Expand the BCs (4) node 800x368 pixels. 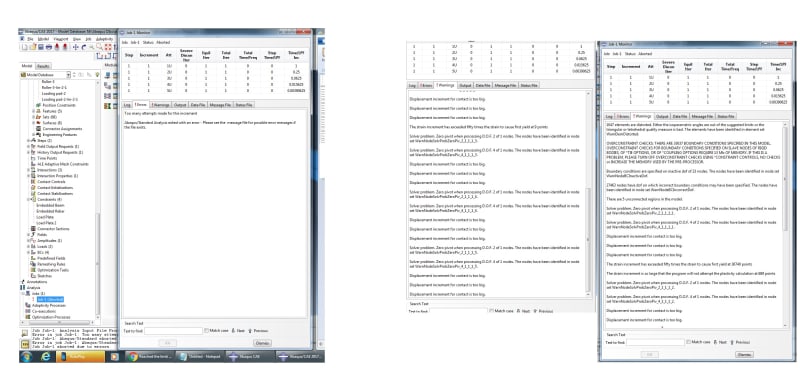(x=29, y=252)
